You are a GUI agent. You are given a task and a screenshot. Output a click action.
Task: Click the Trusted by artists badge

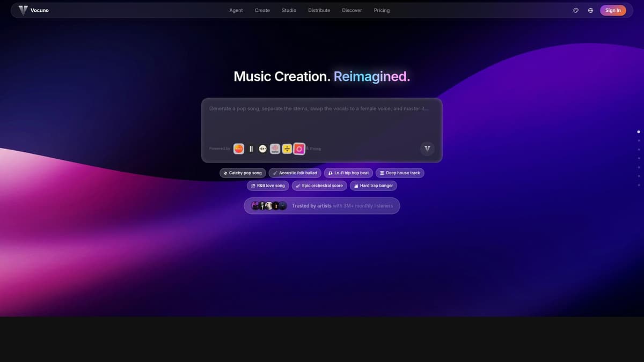pos(321,205)
